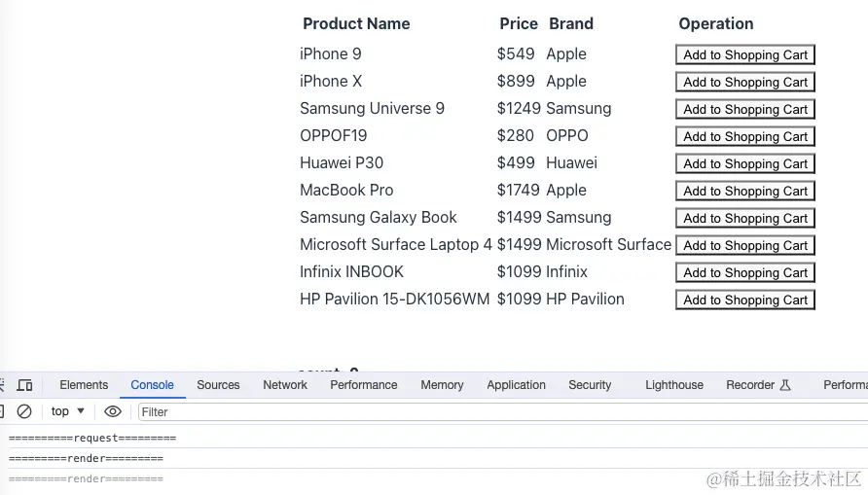Add Samsung Galaxy Book to the shopping cart
Image resolution: width=868 pixels, height=495 pixels.
tap(745, 218)
